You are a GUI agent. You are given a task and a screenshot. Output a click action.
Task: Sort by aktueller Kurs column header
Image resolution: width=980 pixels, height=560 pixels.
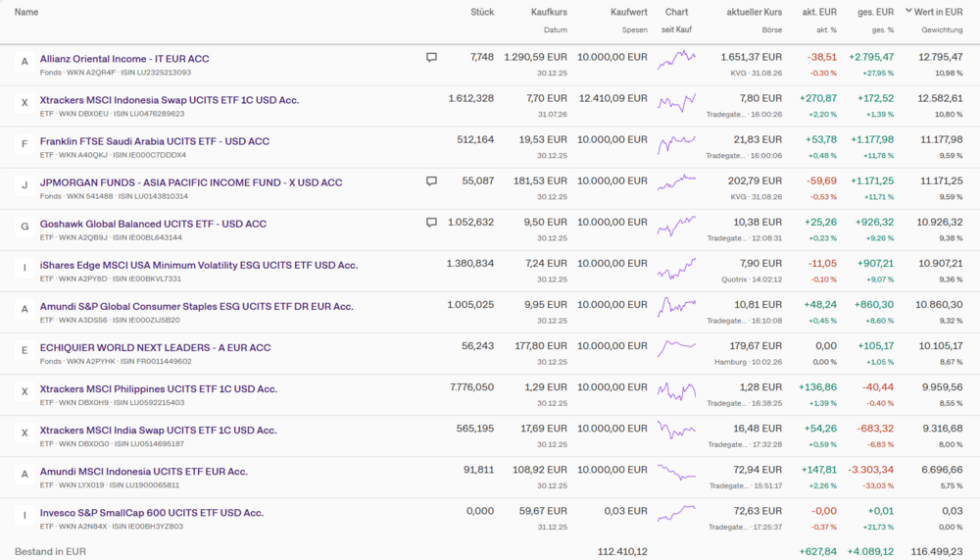pyautogui.click(x=754, y=12)
